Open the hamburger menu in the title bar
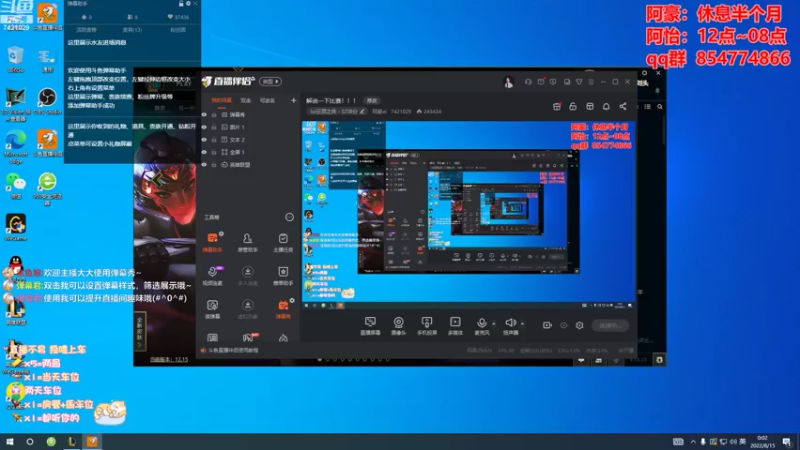800x450 pixels. [x=591, y=82]
